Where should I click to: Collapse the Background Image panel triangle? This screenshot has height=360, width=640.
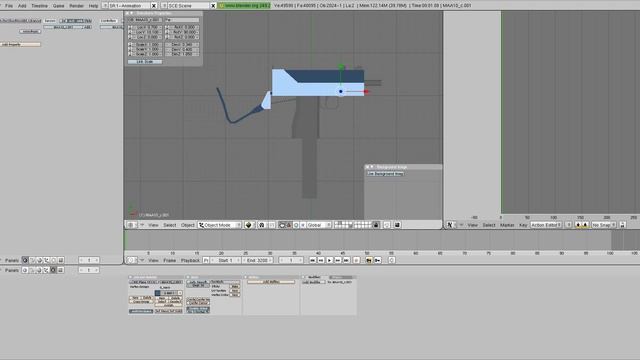coord(372,167)
